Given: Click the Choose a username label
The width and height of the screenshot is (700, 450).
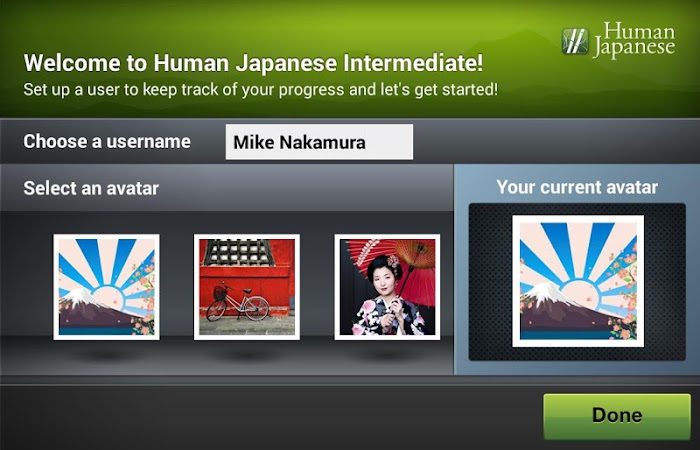Looking at the screenshot, I should coord(107,142).
